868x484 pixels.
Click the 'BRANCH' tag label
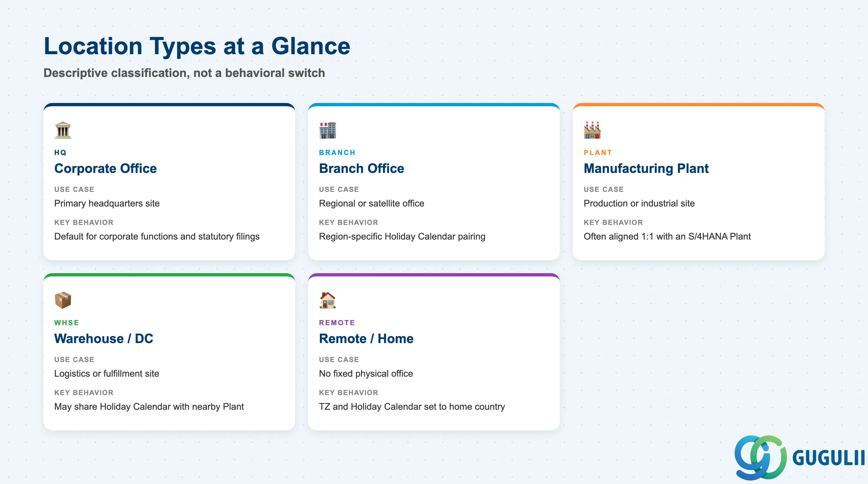point(337,153)
